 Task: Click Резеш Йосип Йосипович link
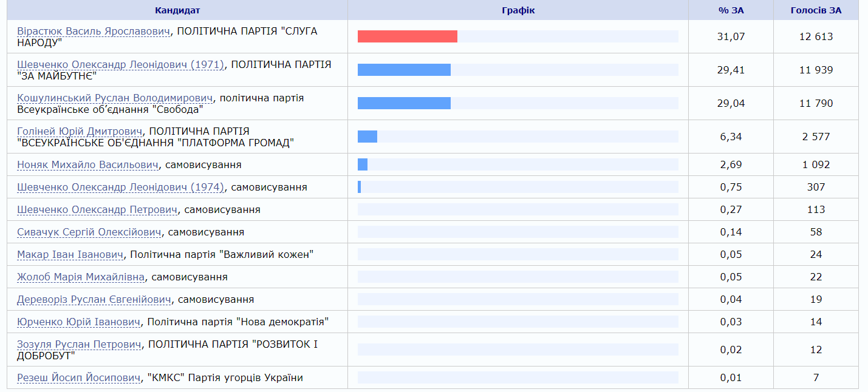tap(79, 377)
